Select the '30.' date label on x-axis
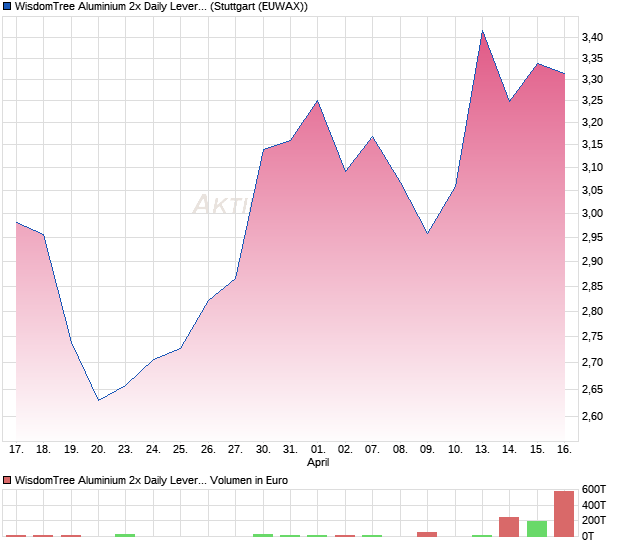620x546 pixels. click(263, 450)
